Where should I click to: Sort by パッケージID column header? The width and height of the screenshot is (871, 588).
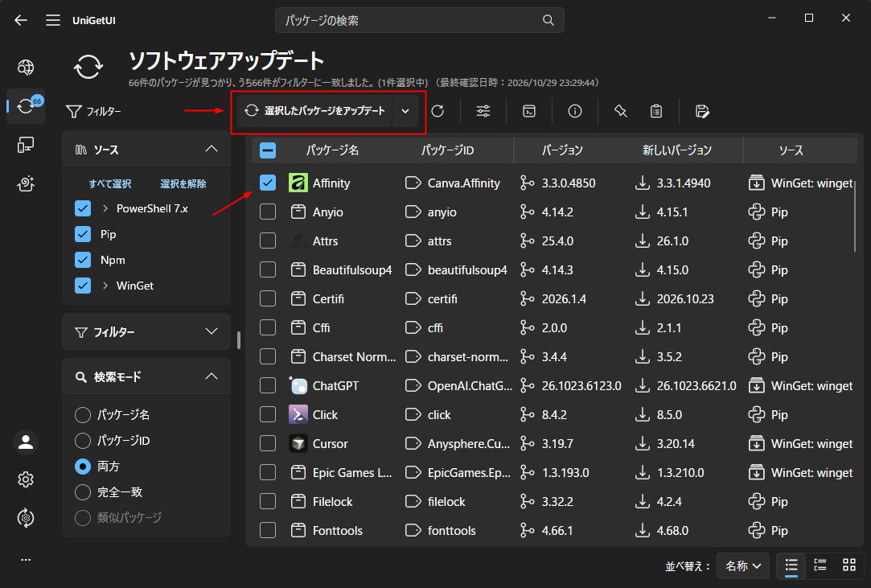[x=447, y=150]
